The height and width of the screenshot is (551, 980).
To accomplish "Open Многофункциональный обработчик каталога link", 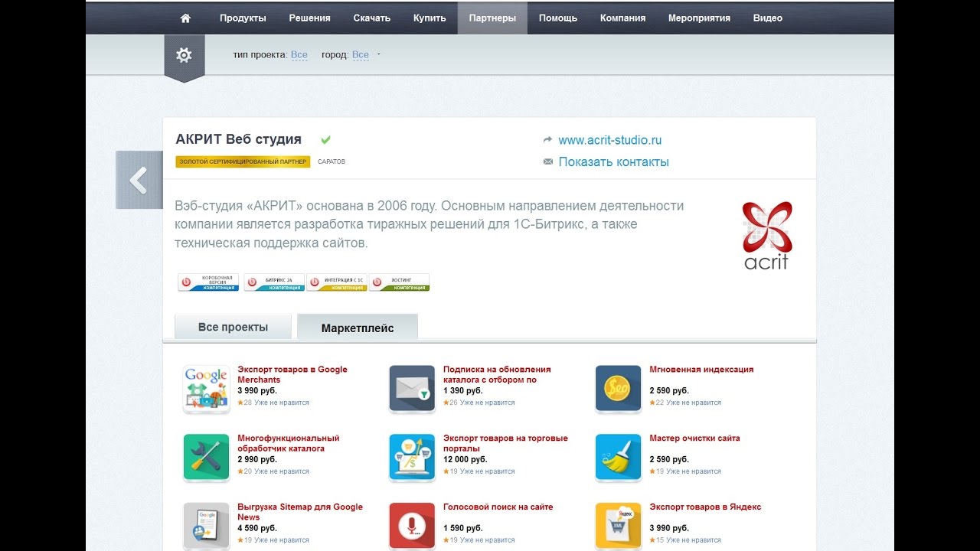I will (x=289, y=443).
